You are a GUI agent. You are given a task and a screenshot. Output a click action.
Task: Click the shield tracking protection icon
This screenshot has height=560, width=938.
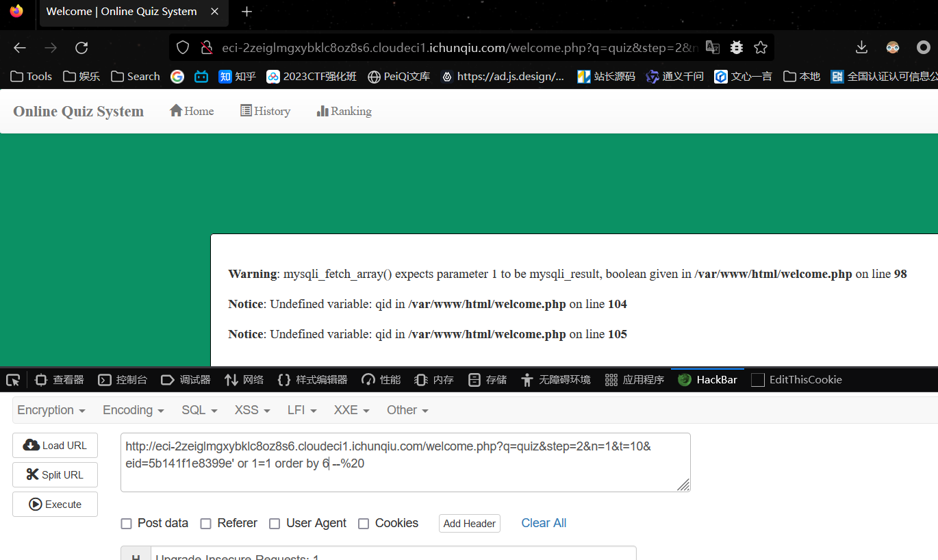pos(183,47)
